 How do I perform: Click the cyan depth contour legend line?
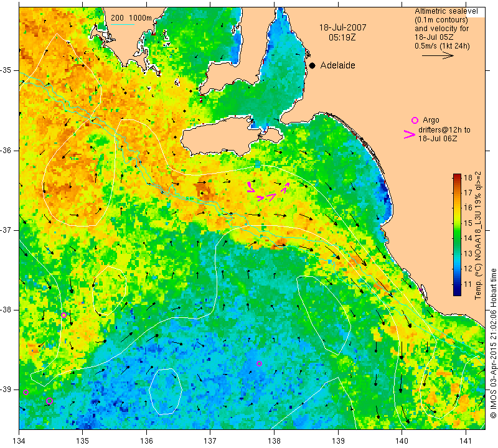pos(123,24)
